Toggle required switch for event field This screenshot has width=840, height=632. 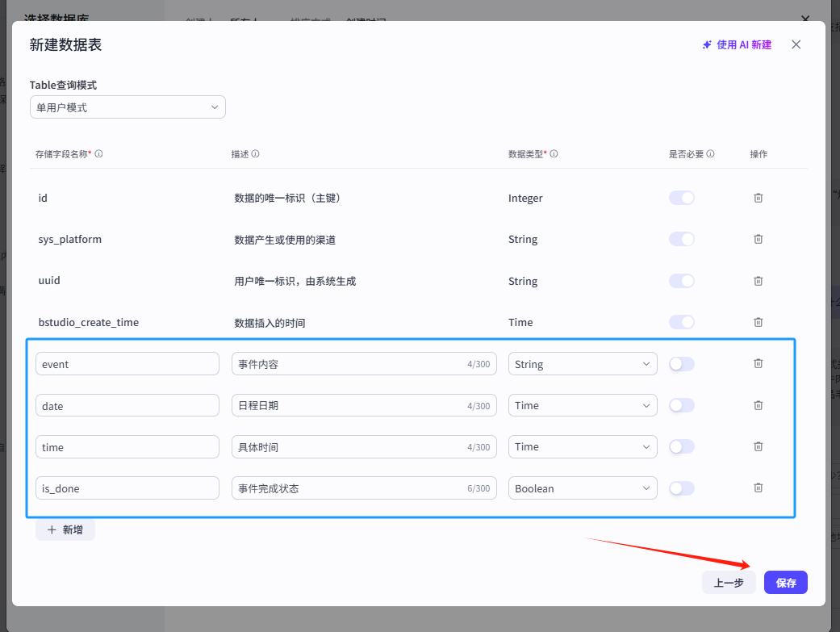[681, 364]
